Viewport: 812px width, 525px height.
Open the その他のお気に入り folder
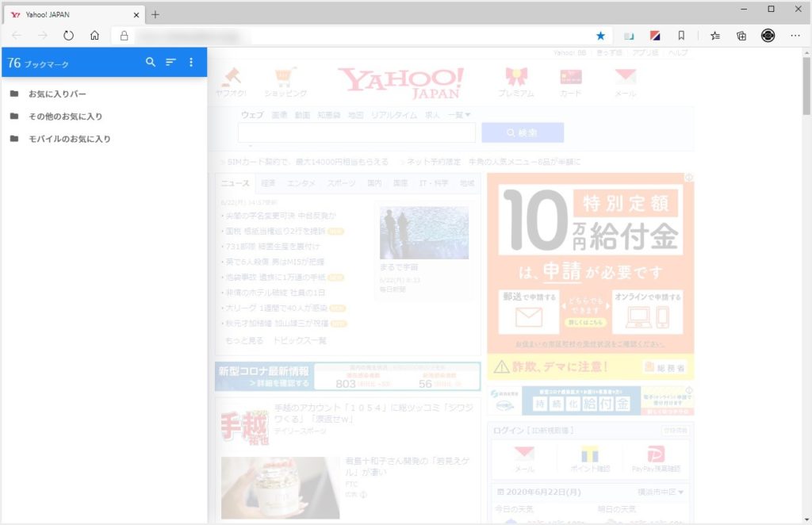(65, 116)
